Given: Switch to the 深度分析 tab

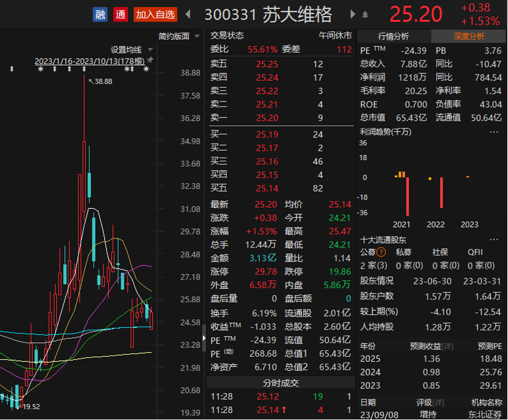Looking at the screenshot, I should click(x=469, y=36).
